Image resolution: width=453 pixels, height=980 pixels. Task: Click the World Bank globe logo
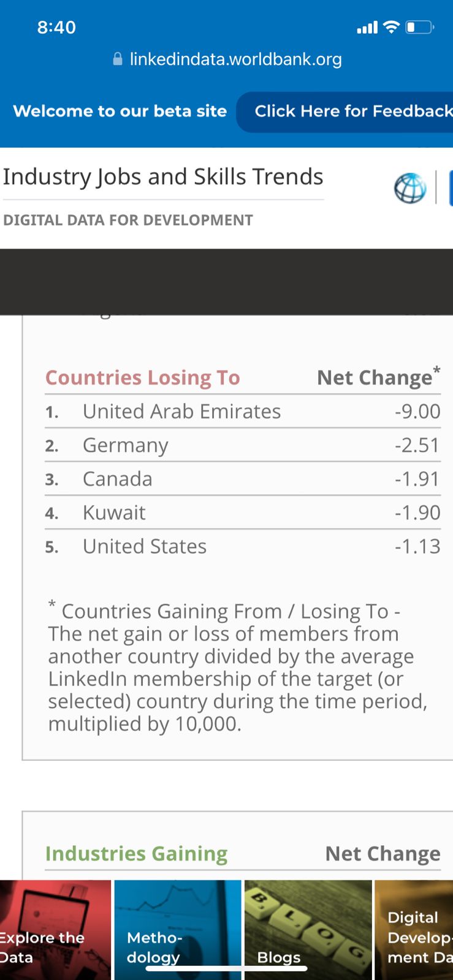point(410,187)
